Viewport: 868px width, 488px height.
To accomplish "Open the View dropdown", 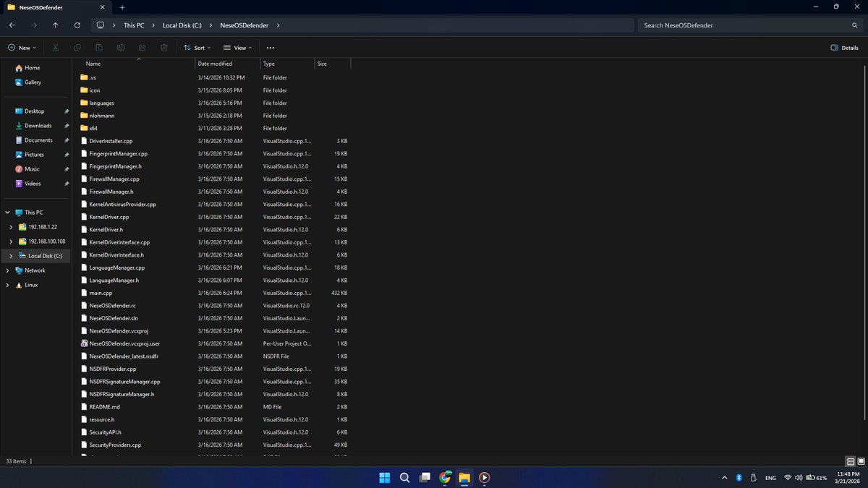I will coord(238,48).
